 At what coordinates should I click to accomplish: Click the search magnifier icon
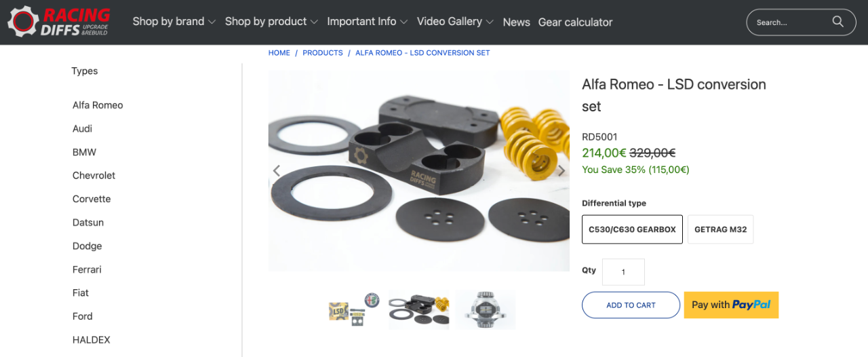tap(838, 22)
